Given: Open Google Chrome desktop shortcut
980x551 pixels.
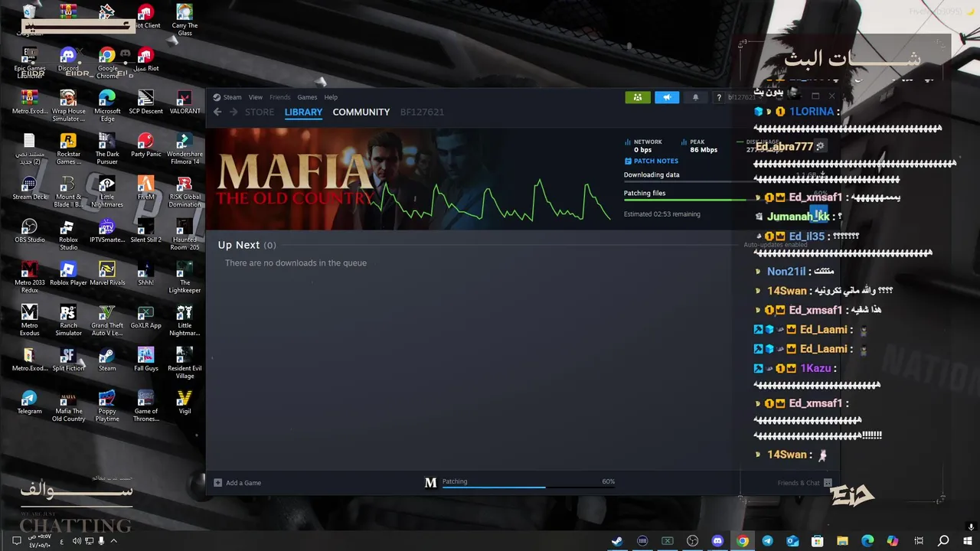Looking at the screenshot, I should pyautogui.click(x=107, y=63).
